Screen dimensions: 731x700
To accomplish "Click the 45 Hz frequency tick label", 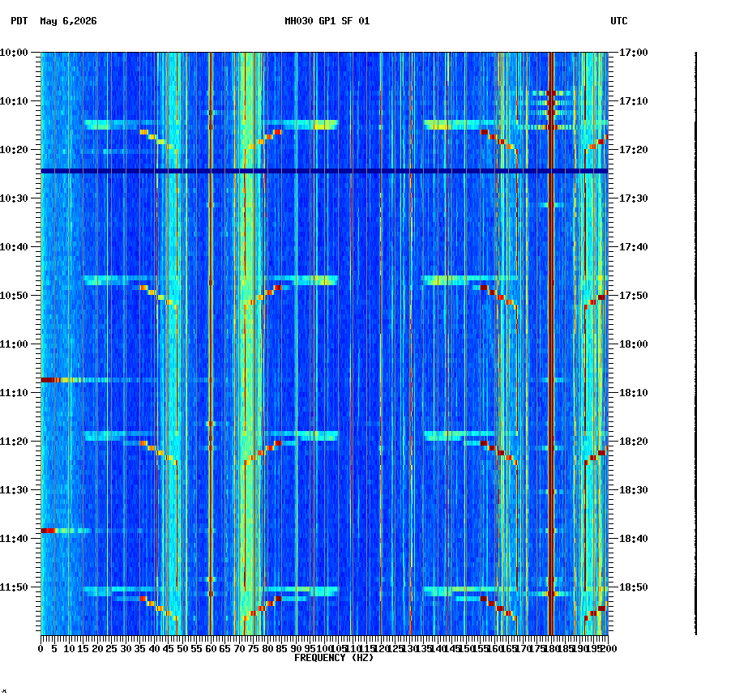I will coord(169,649).
